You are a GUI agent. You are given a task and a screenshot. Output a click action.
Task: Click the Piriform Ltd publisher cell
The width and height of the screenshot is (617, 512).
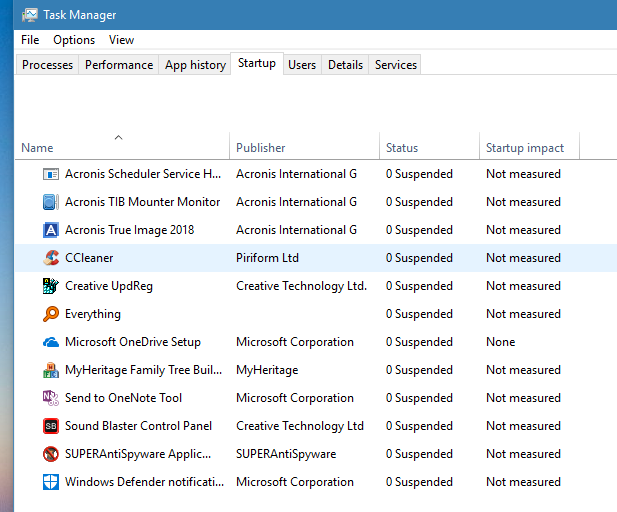(267, 258)
